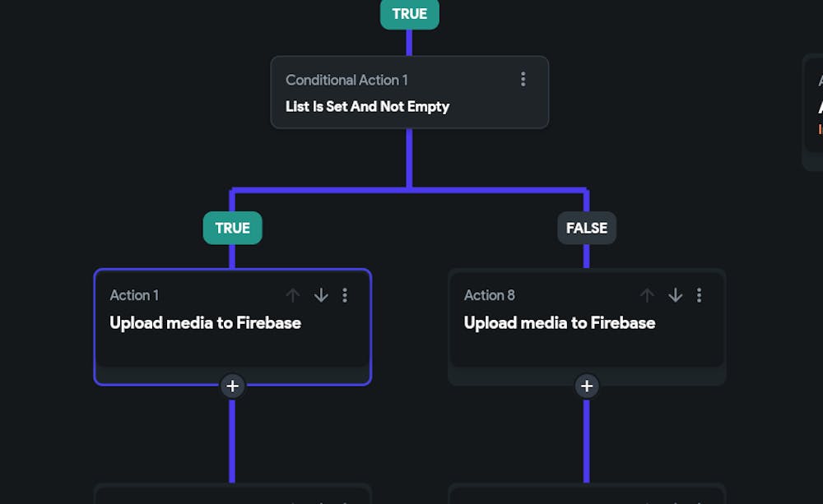This screenshot has height=504, width=823.
Task: Click the 'List Is Set And Not Empty' condition text
Action: [x=367, y=106]
